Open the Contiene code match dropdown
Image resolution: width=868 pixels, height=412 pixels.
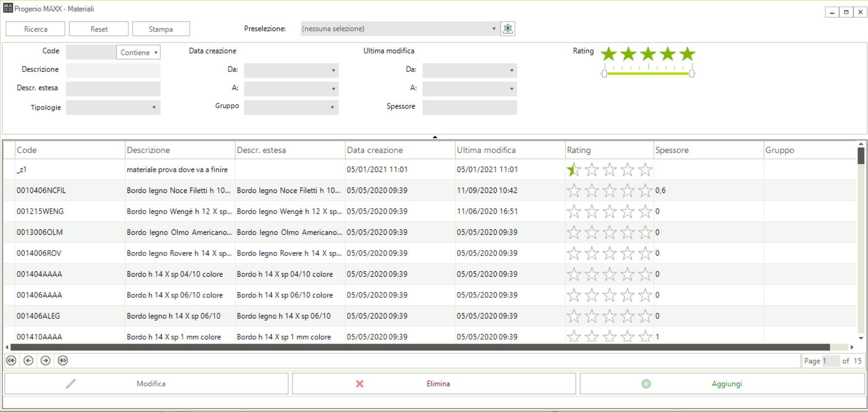point(139,52)
